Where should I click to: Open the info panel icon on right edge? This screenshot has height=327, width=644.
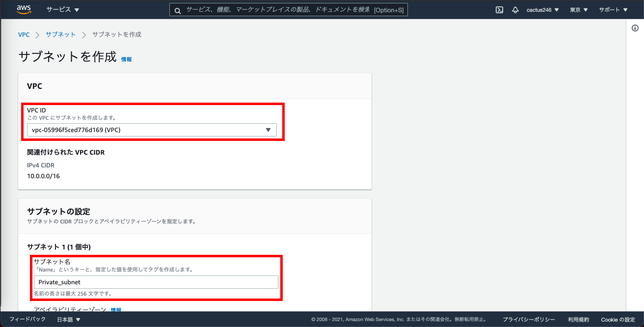(x=636, y=29)
